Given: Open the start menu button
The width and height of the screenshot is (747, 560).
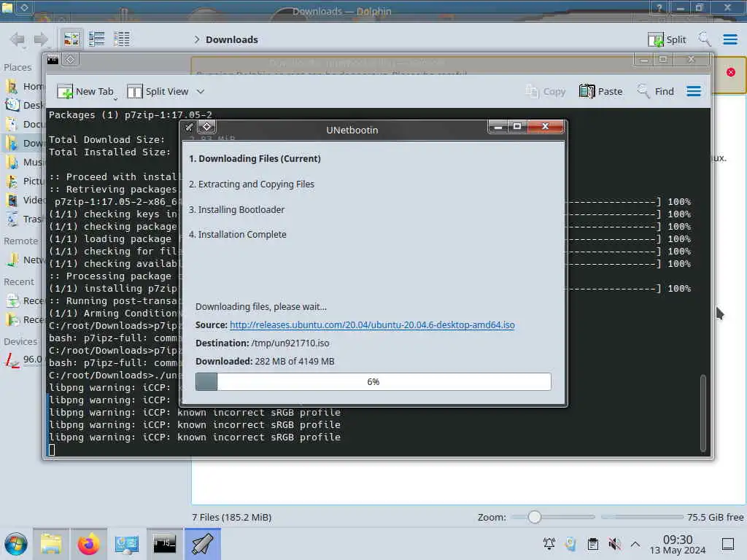Looking at the screenshot, I should 16,544.
